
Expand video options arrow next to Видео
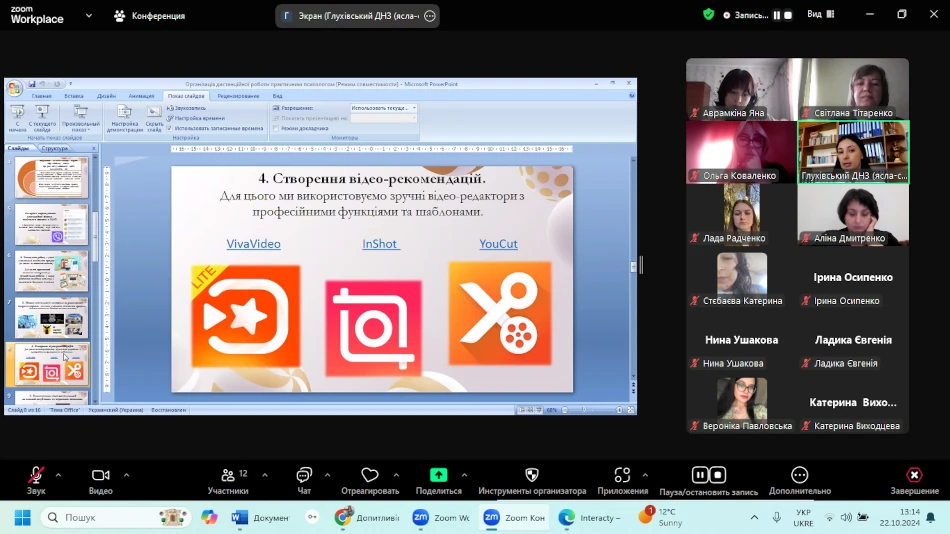(x=127, y=475)
